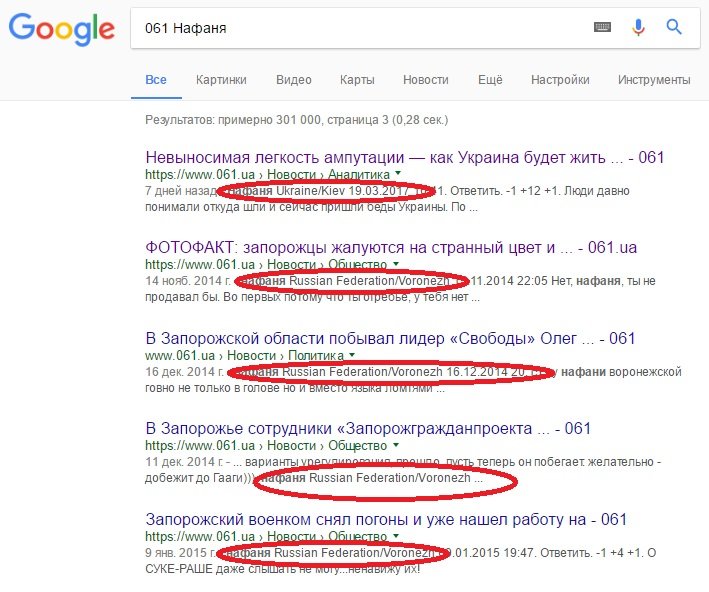709x592 pixels.
Task: Open result 'В Запорожье сотрудники «Запорожгражданпроекта'
Action: click(368, 429)
